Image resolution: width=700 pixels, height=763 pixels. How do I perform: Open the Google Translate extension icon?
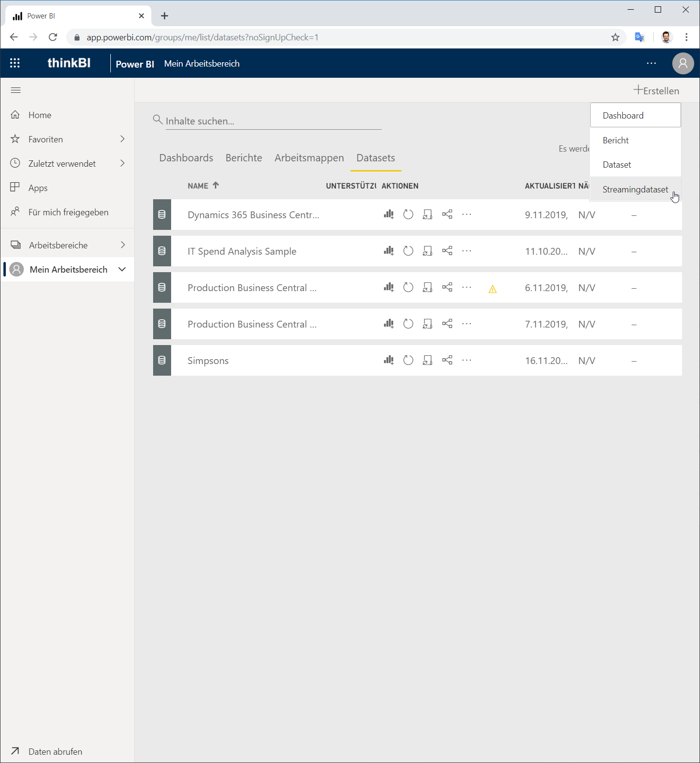tap(640, 37)
